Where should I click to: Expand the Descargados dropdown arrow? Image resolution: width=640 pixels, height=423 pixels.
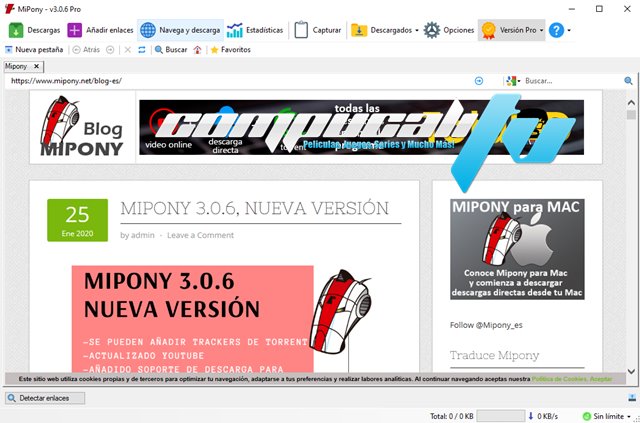tap(416, 30)
